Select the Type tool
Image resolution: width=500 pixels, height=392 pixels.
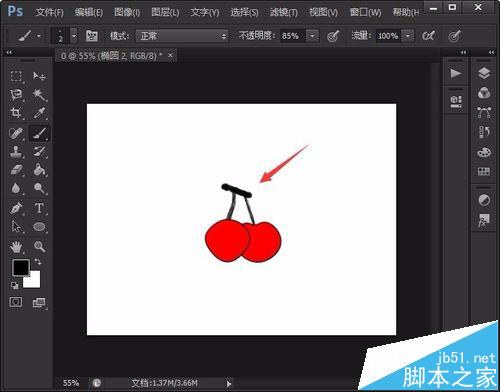[39, 208]
